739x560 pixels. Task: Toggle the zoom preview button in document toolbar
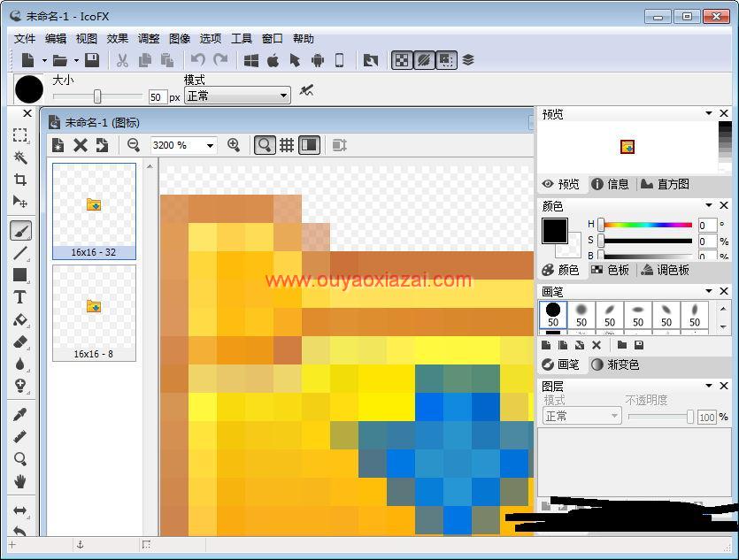265,145
